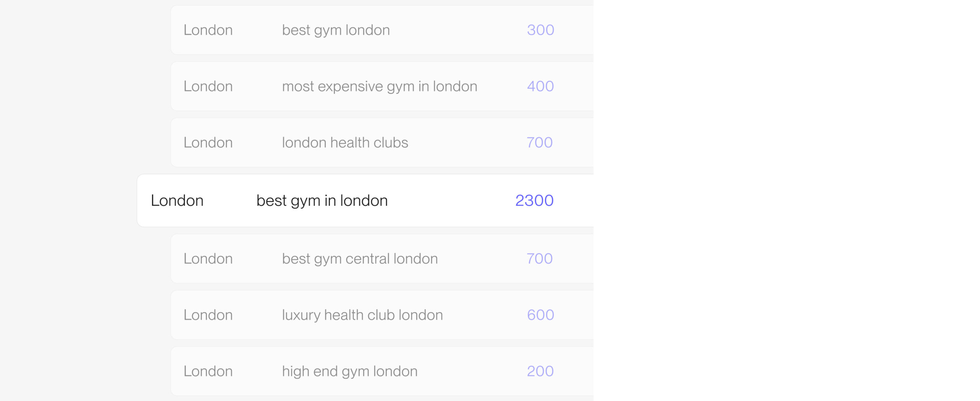Image resolution: width=980 pixels, height=401 pixels.
Task: Select 'best gym central london' keyword
Action: 360,259
